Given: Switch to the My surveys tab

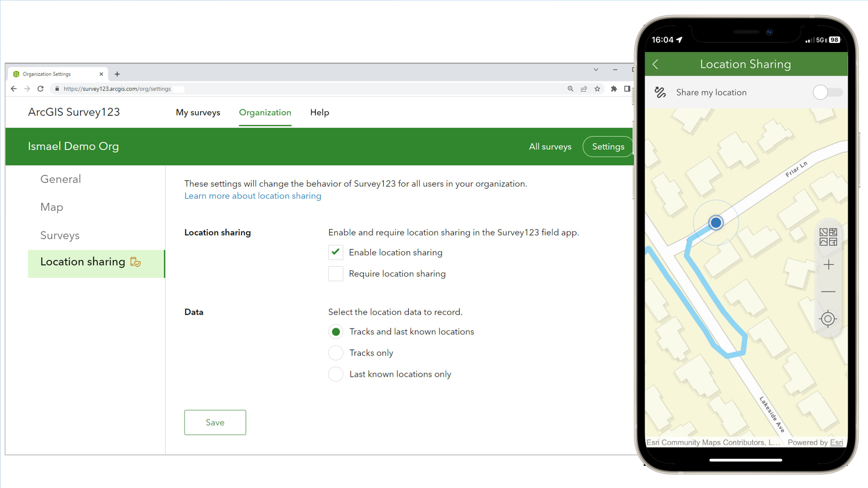Looking at the screenshot, I should (198, 113).
